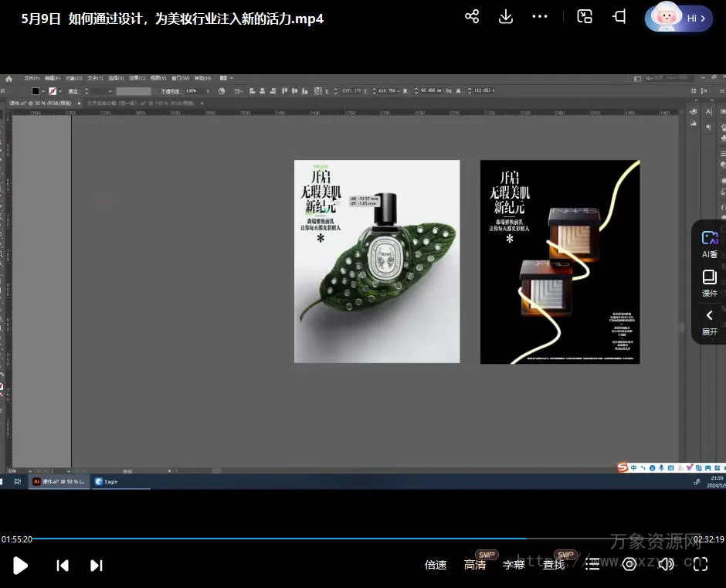Click the 查找 search button
Viewport: 726px width, 588px height.
coord(554,565)
